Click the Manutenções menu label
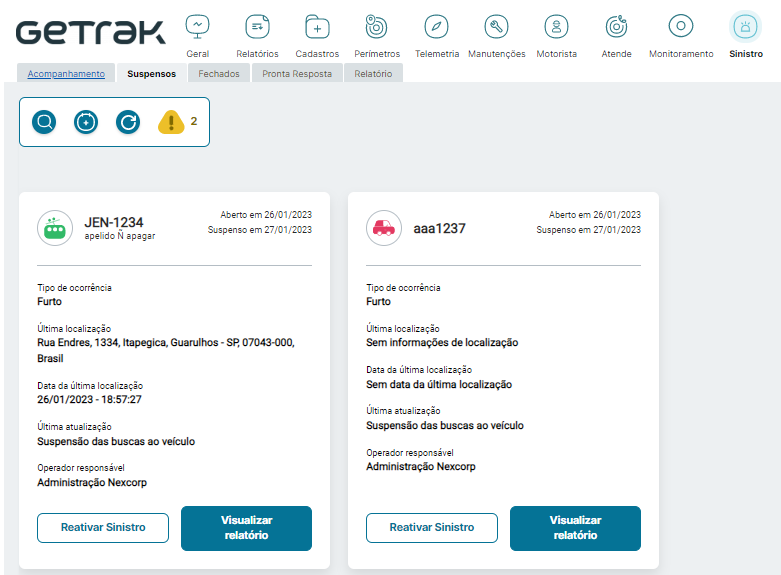This screenshot has width=781, height=575. point(497,54)
